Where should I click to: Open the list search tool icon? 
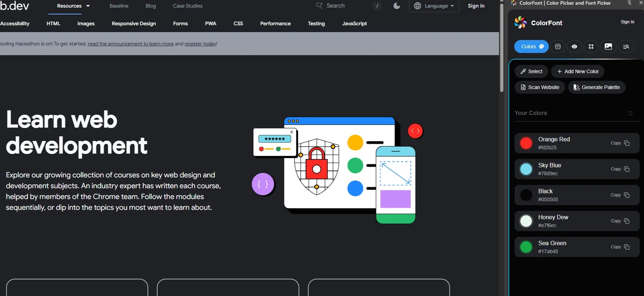(x=626, y=47)
